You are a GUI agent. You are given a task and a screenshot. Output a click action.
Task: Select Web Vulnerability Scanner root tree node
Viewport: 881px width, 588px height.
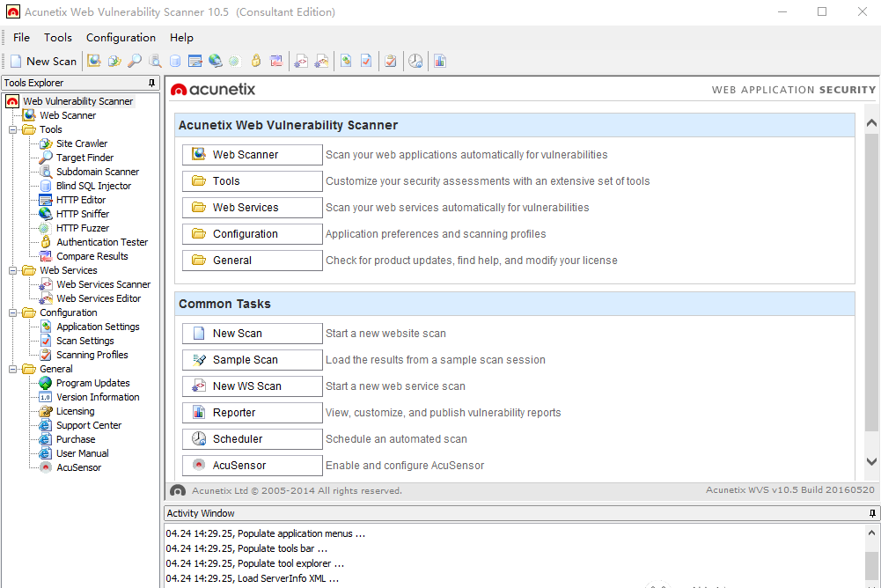(x=77, y=101)
